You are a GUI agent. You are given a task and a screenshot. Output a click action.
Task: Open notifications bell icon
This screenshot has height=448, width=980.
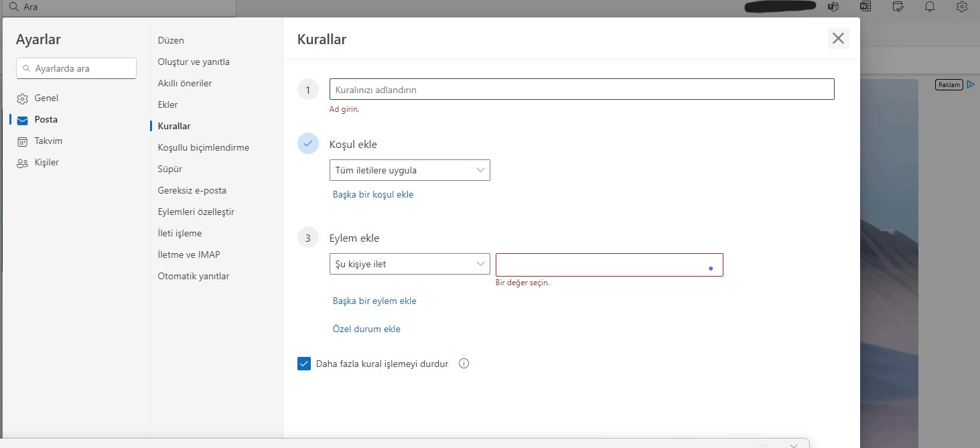[930, 7]
